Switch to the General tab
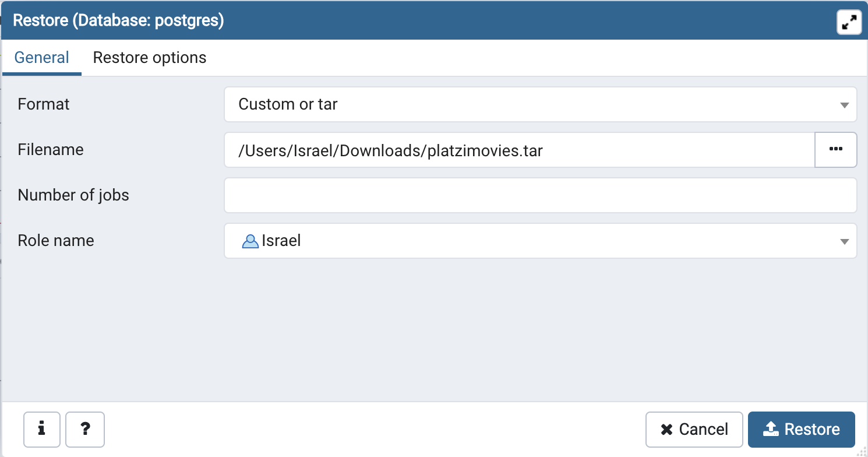 (x=42, y=58)
